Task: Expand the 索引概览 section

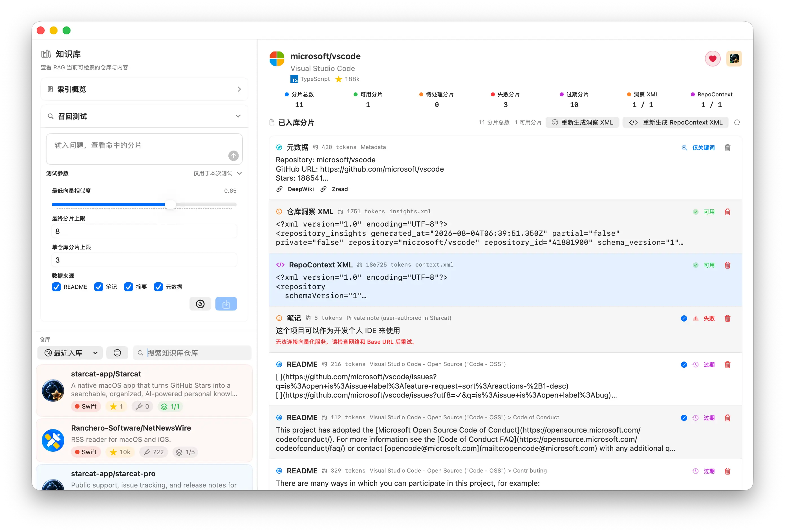Action: pos(145,89)
